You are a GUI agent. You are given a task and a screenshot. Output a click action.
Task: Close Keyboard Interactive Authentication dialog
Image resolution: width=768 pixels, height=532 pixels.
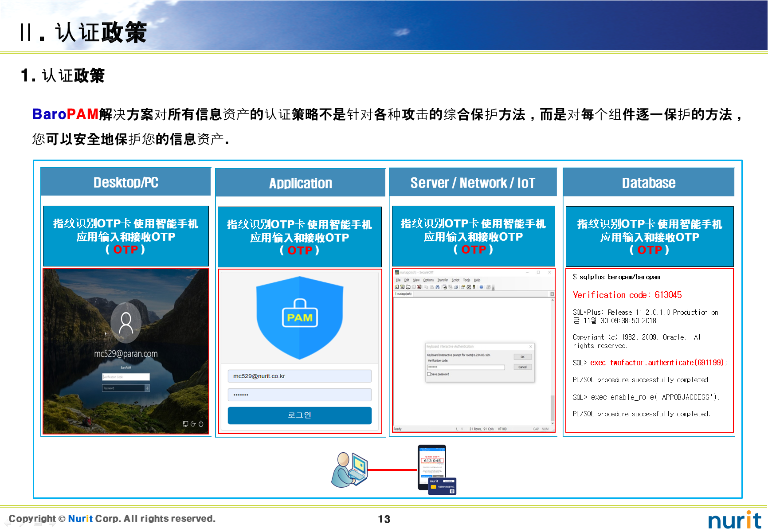coord(531,346)
